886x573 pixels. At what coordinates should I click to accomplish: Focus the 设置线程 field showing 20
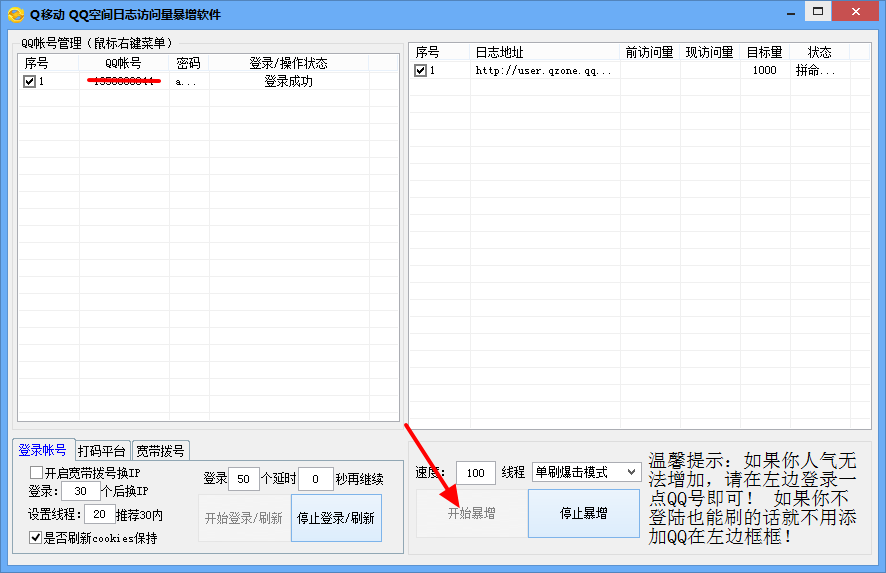99,514
